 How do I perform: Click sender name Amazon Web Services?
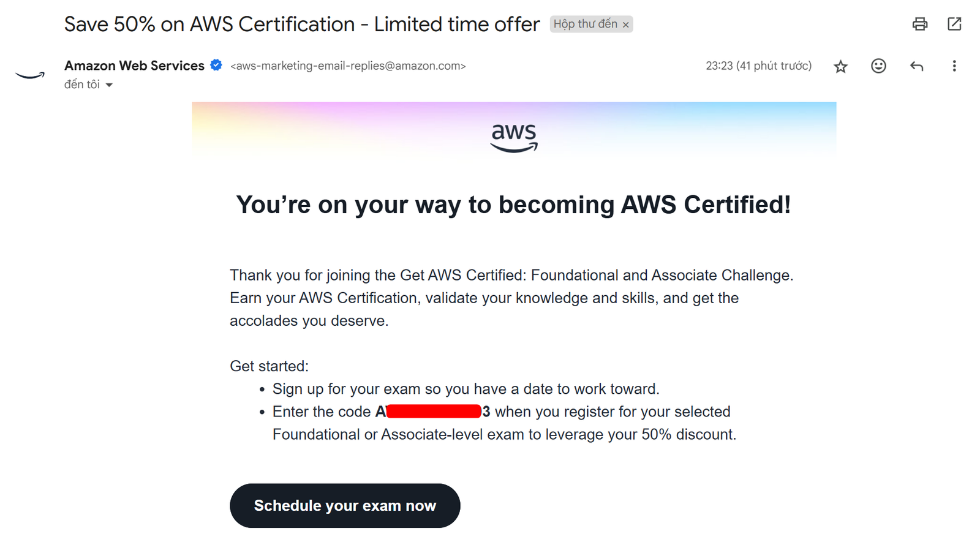(x=134, y=66)
